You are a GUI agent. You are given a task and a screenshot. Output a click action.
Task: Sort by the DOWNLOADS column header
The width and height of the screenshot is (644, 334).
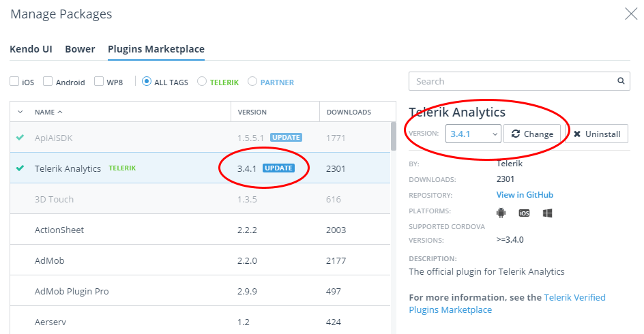click(349, 112)
